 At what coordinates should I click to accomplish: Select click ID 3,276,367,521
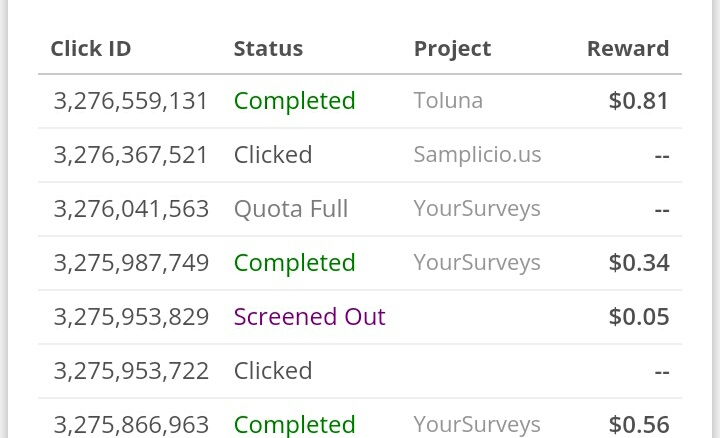130,155
